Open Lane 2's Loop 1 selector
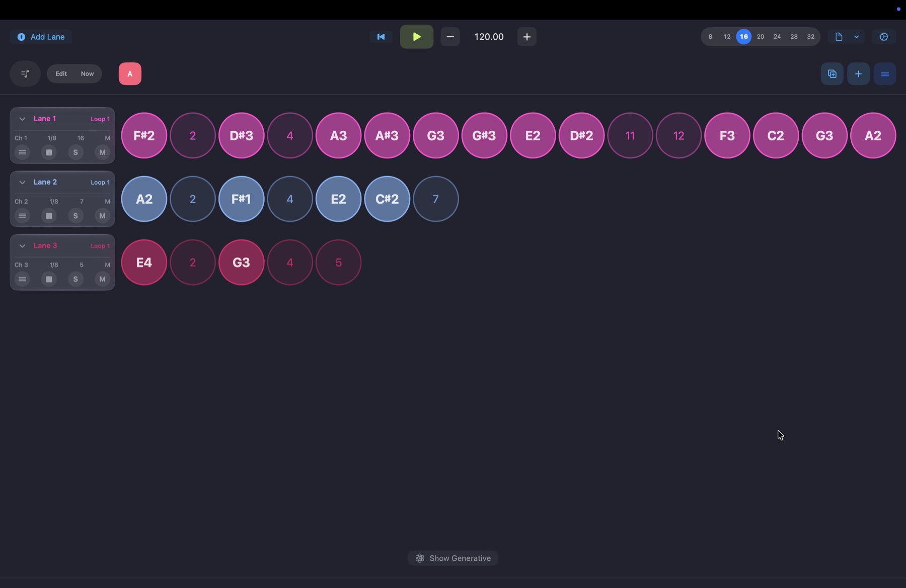 pos(100,183)
